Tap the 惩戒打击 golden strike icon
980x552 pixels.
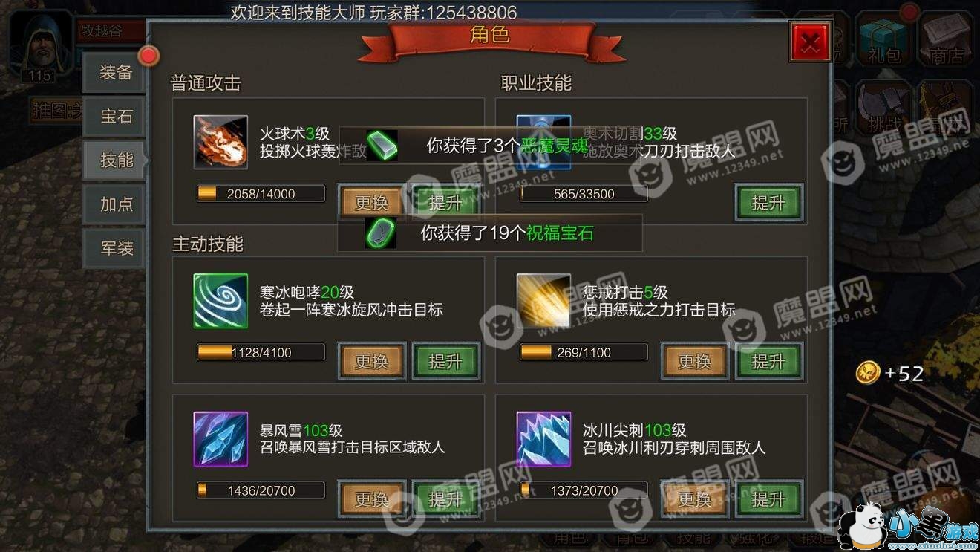pyautogui.click(x=544, y=301)
